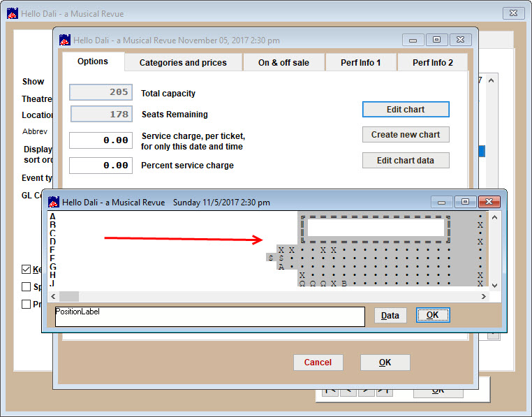
Task: Toggle the 'Pr' checkbox in background window
Action: [x=26, y=304]
